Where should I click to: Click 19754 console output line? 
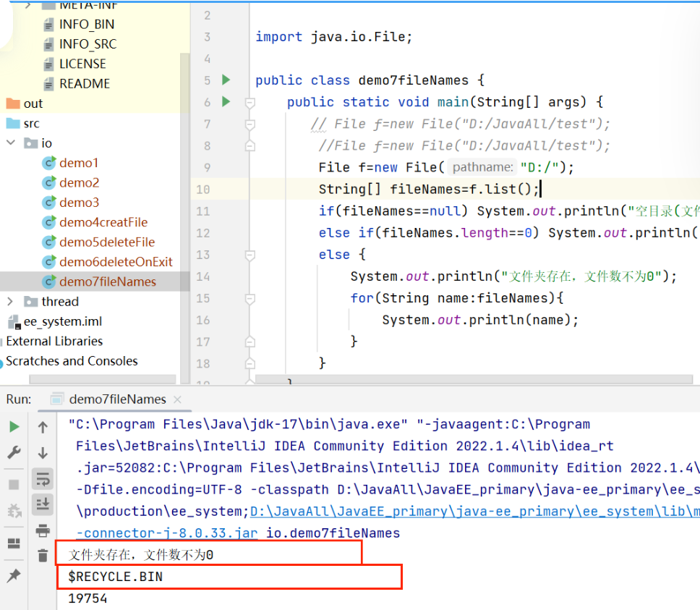(87, 598)
